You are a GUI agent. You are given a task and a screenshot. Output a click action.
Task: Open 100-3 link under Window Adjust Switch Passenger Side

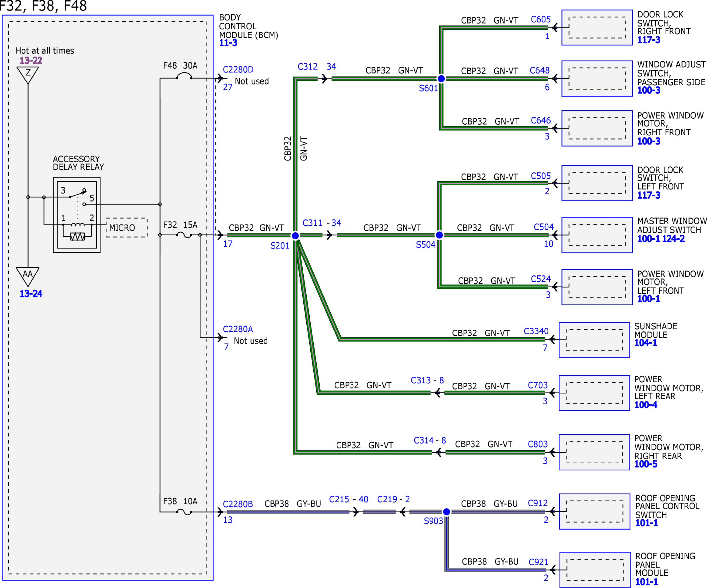click(649, 90)
